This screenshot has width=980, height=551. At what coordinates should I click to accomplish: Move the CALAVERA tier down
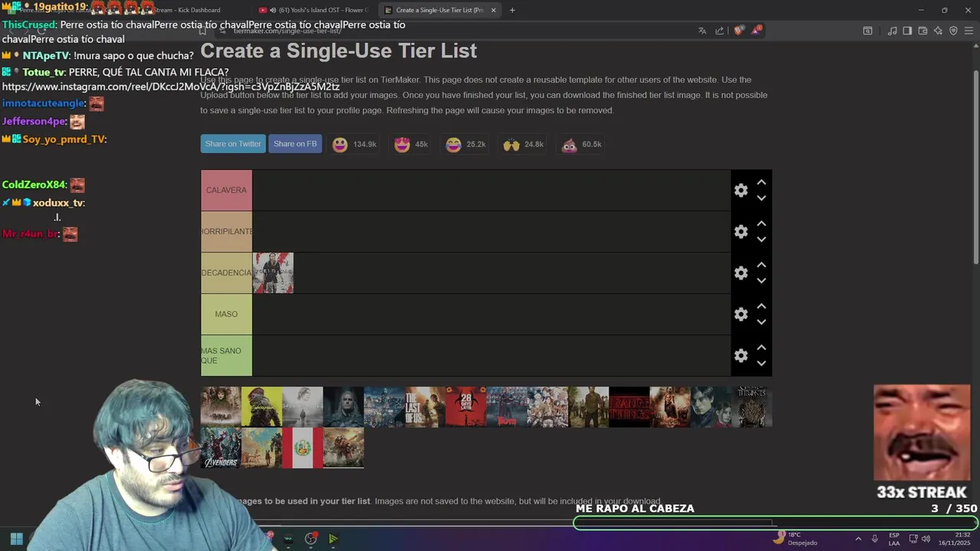(x=761, y=198)
